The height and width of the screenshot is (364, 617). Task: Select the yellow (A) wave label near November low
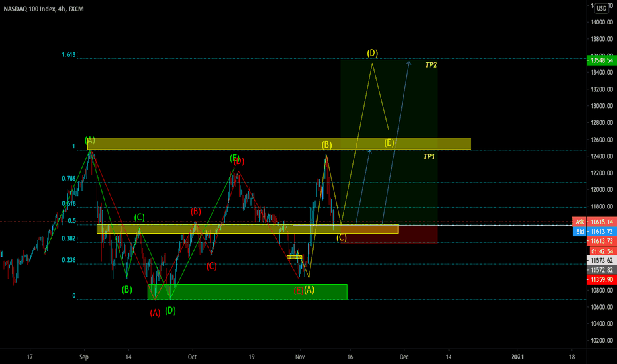pyautogui.click(x=309, y=290)
